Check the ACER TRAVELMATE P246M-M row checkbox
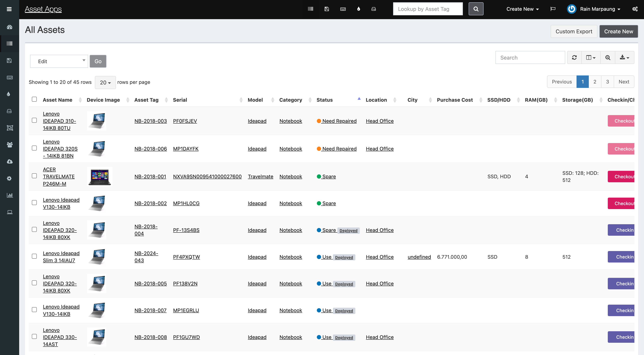644x355 pixels. [34, 176]
